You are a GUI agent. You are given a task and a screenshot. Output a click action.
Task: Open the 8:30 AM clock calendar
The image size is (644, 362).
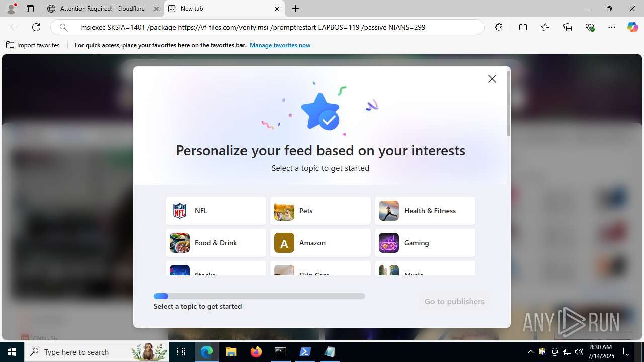pos(601,352)
